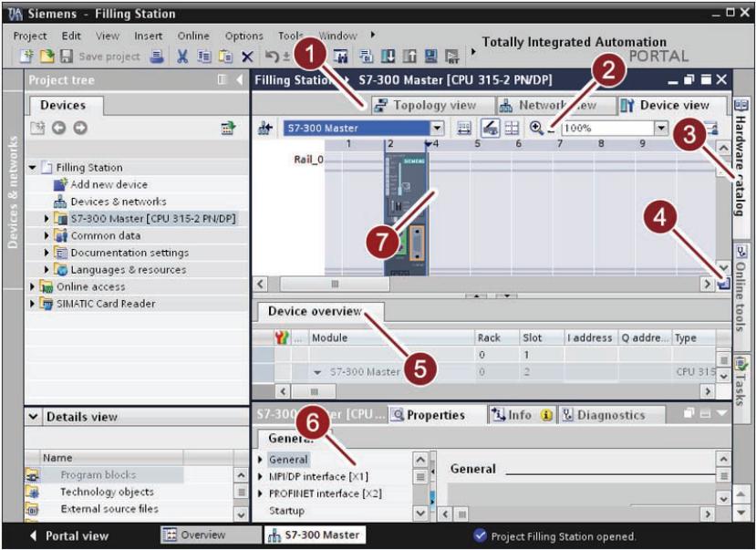
Task: Click the Add new device icon entry
Action: [61, 184]
